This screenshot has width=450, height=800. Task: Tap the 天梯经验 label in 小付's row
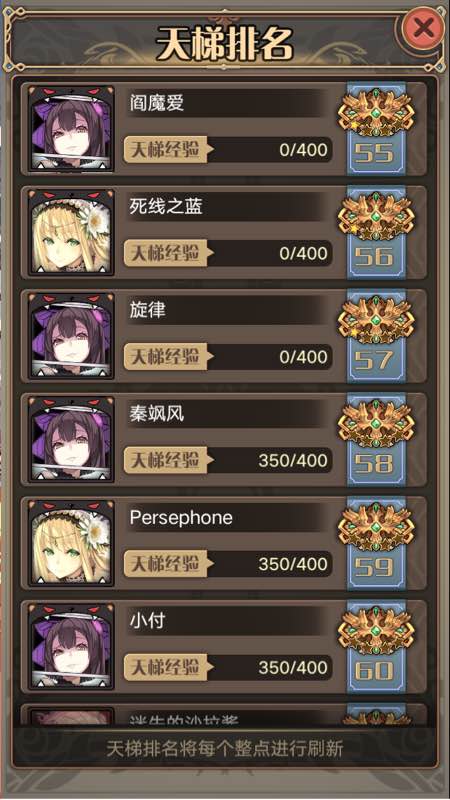pyautogui.click(x=165, y=667)
